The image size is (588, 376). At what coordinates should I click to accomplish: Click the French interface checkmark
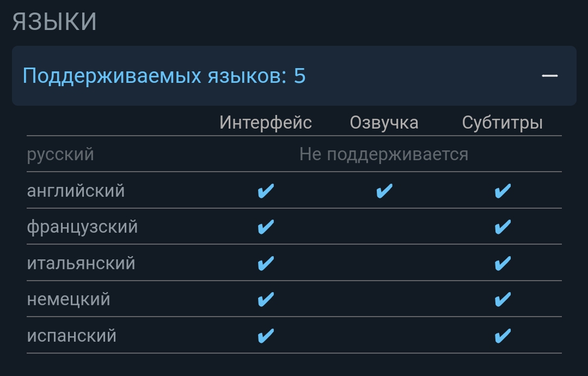coord(266,227)
